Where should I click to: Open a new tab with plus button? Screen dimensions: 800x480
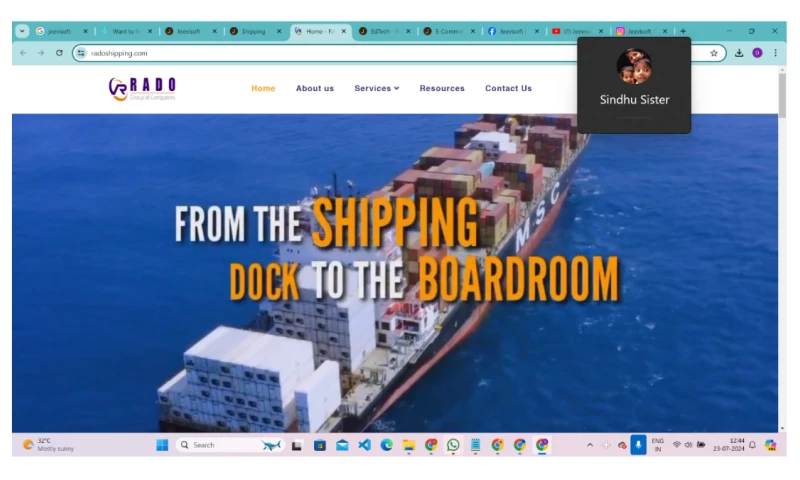[683, 31]
